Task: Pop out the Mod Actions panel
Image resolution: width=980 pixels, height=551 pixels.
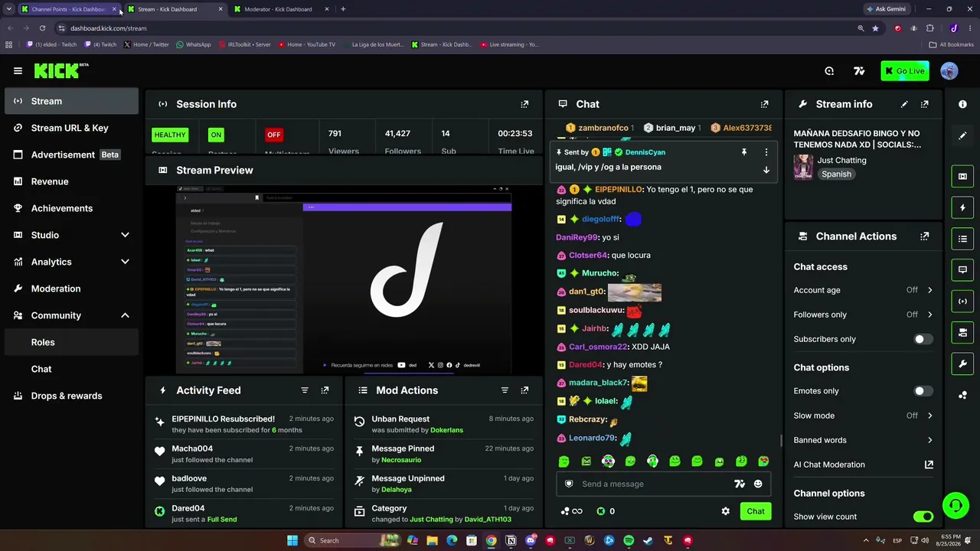Action: 524,390
